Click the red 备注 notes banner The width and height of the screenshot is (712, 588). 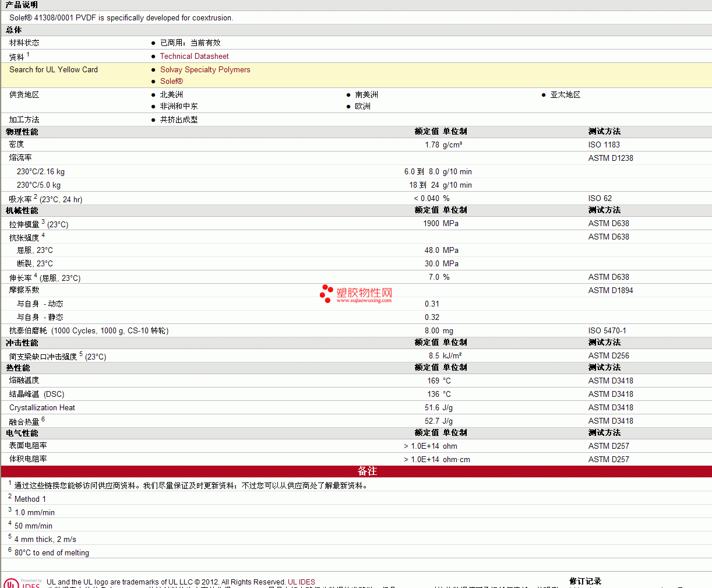tap(367, 471)
